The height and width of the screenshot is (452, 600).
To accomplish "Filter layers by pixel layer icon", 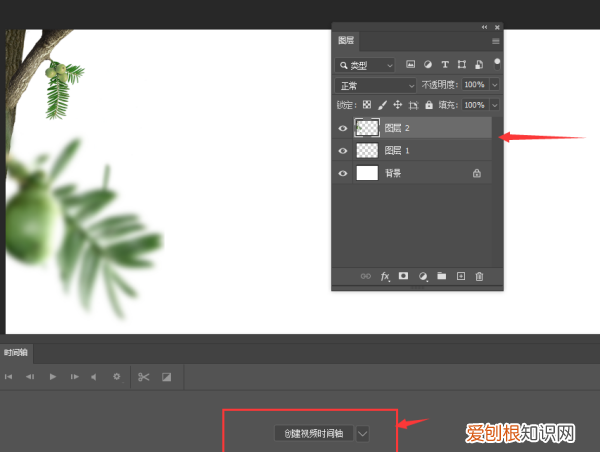I will (x=410, y=65).
